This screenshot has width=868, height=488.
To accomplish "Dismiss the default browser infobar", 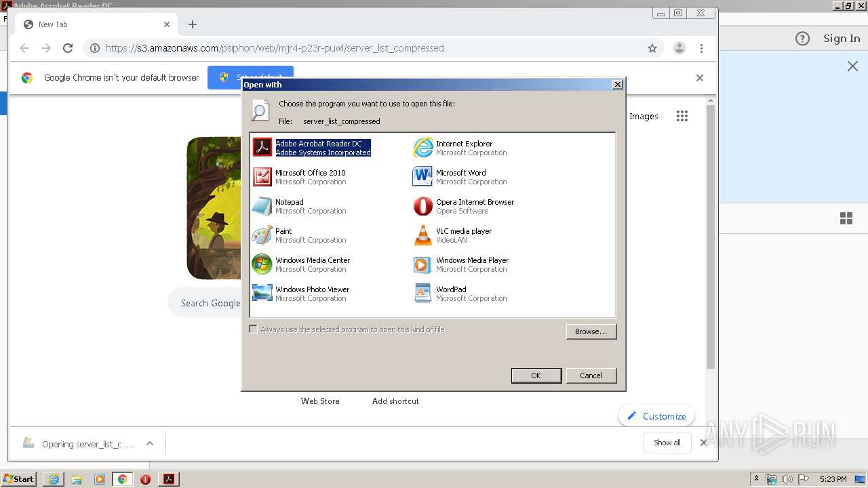I will pyautogui.click(x=700, y=78).
